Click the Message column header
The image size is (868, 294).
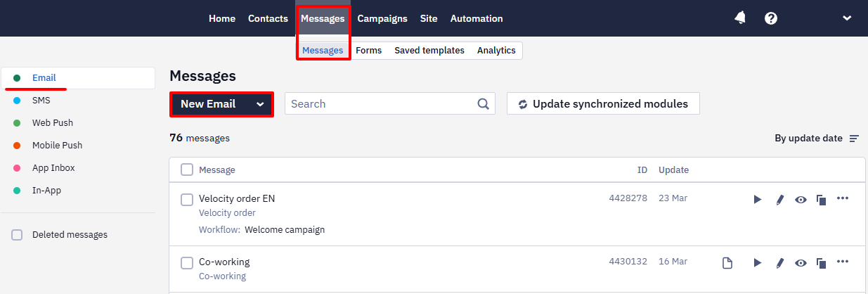point(217,170)
